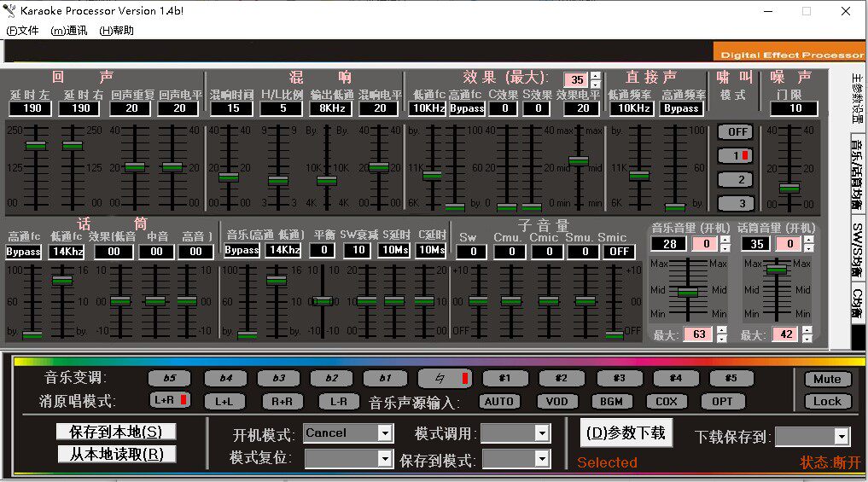
Task: Click the Smic OFF value field
Action: coord(619,252)
